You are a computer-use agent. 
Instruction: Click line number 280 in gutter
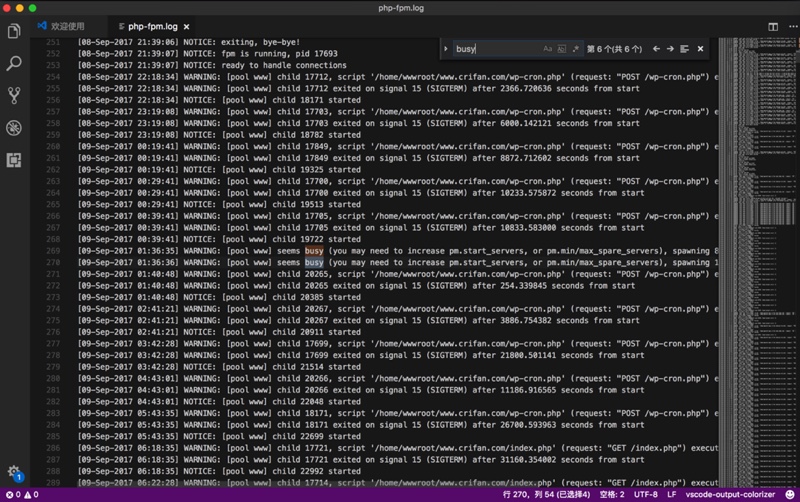coord(53,379)
